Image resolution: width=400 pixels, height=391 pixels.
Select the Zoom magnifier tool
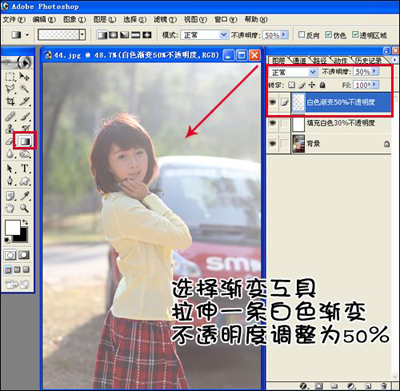(24, 208)
